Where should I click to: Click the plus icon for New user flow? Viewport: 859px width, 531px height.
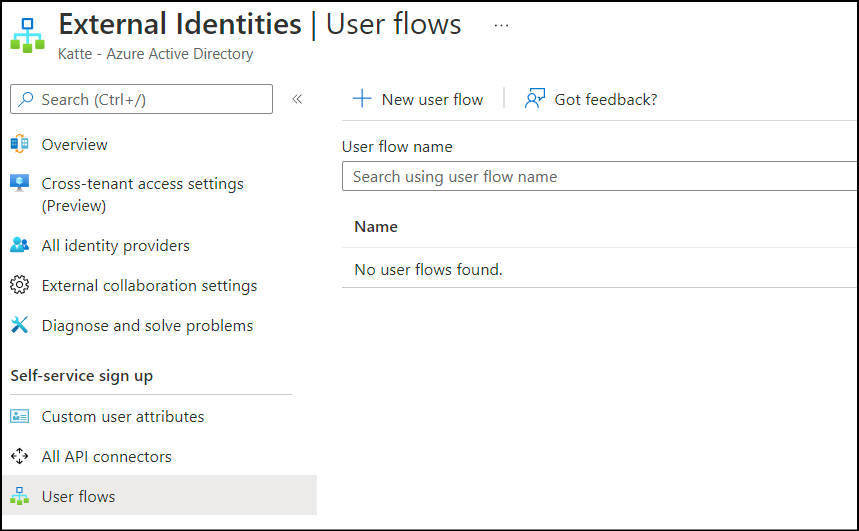[362, 99]
